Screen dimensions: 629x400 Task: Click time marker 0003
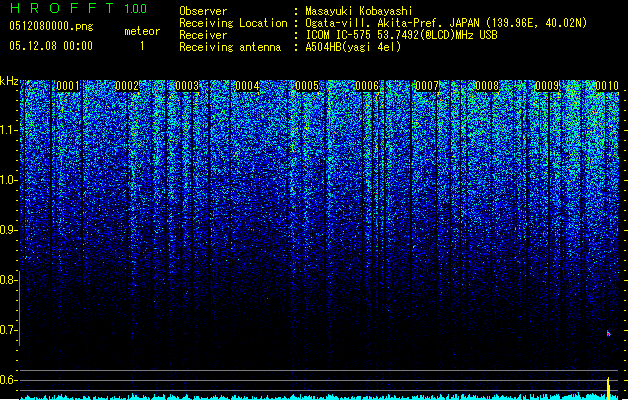click(187, 86)
